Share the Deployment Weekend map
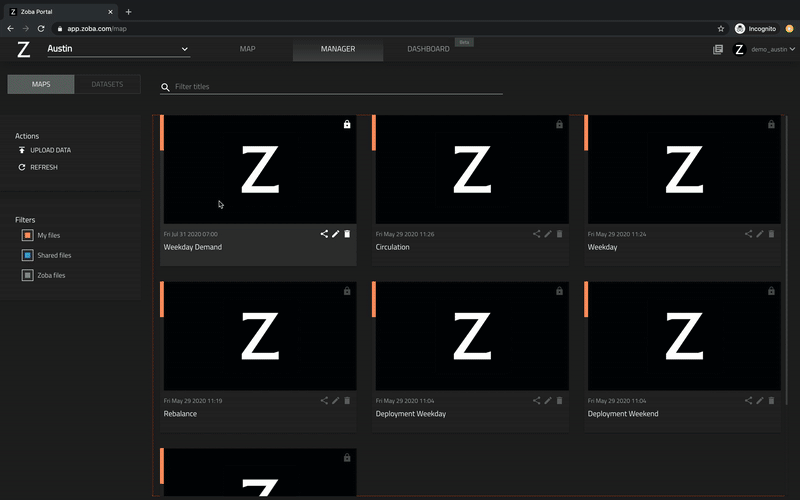 pos(748,401)
